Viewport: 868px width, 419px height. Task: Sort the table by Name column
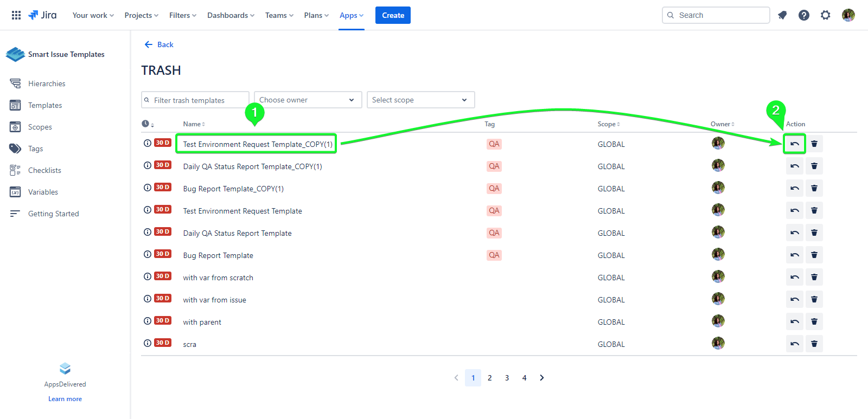point(194,124)
